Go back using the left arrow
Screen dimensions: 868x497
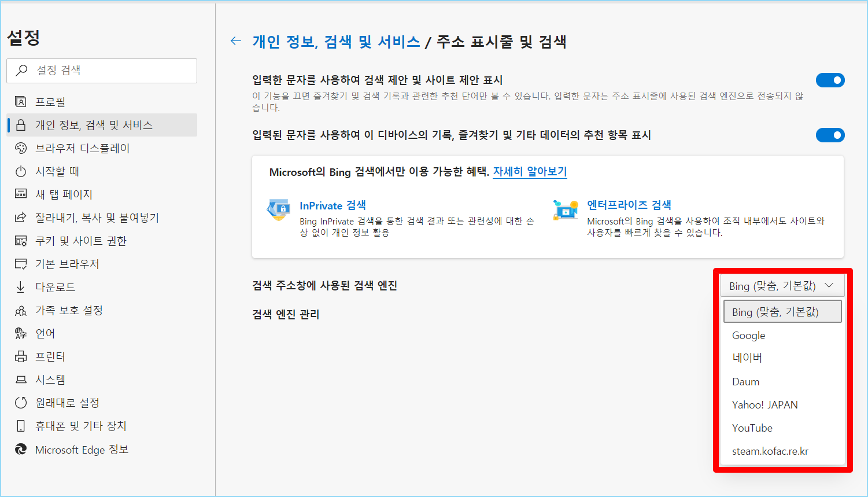235,41
